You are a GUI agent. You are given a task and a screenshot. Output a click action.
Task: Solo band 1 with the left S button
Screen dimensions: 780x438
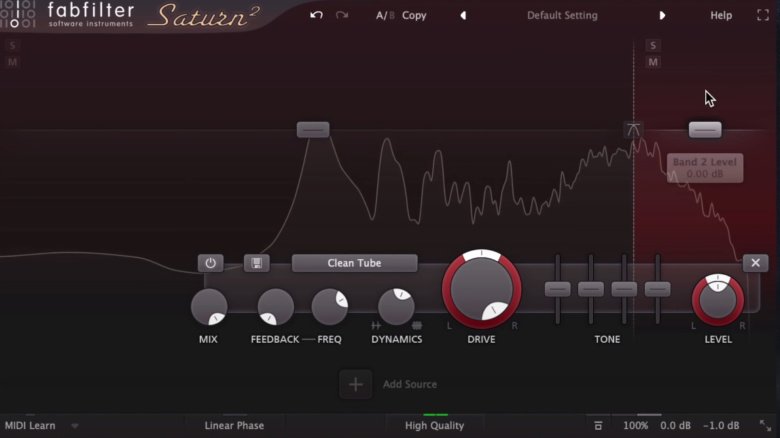(x=12, y=46)
